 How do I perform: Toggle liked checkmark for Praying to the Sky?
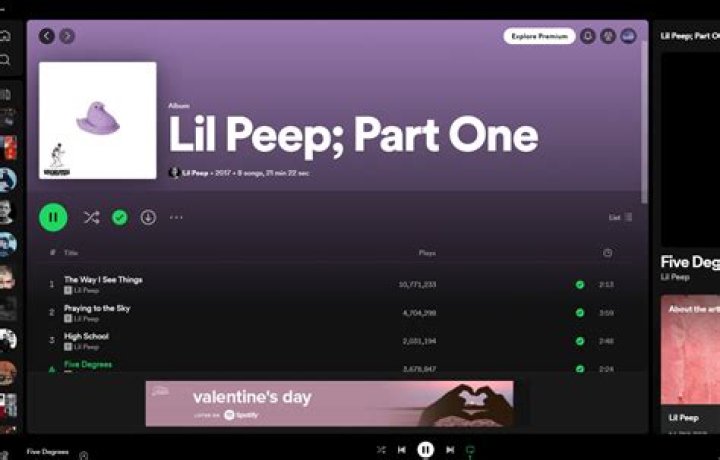click(580, 313)
